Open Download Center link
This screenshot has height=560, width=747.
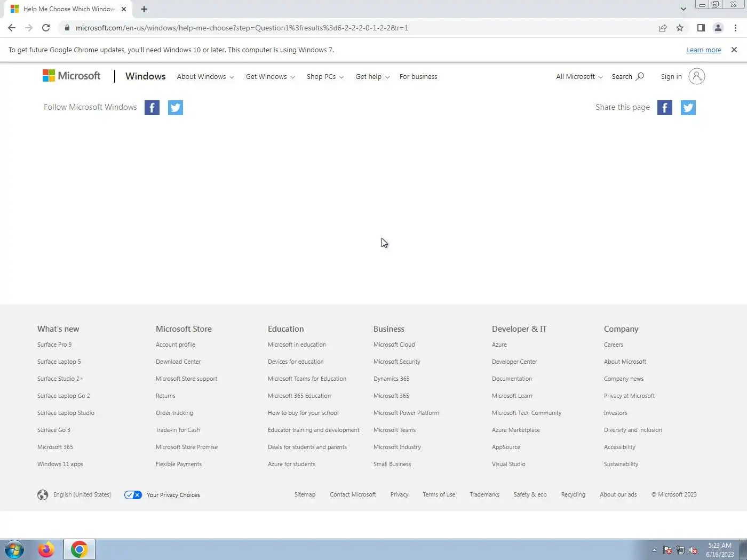(178, 362)
